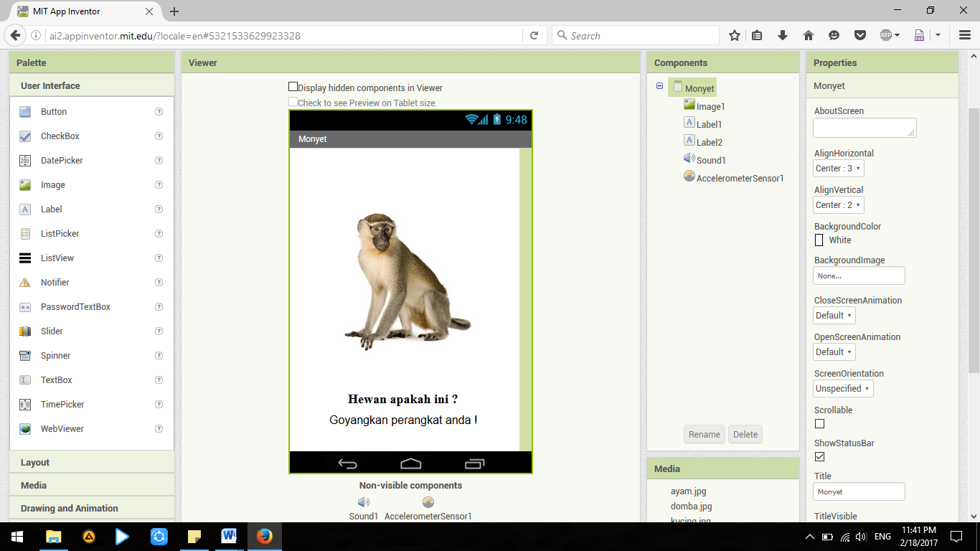Open a new browser tab
The image size is (980, 551).
pos(174,11)
